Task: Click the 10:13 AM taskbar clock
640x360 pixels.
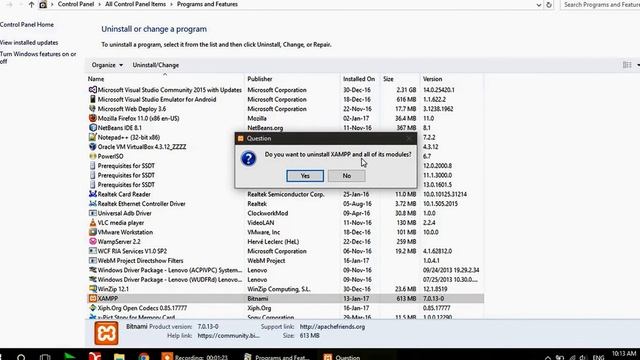Action: tap(624, 354)
